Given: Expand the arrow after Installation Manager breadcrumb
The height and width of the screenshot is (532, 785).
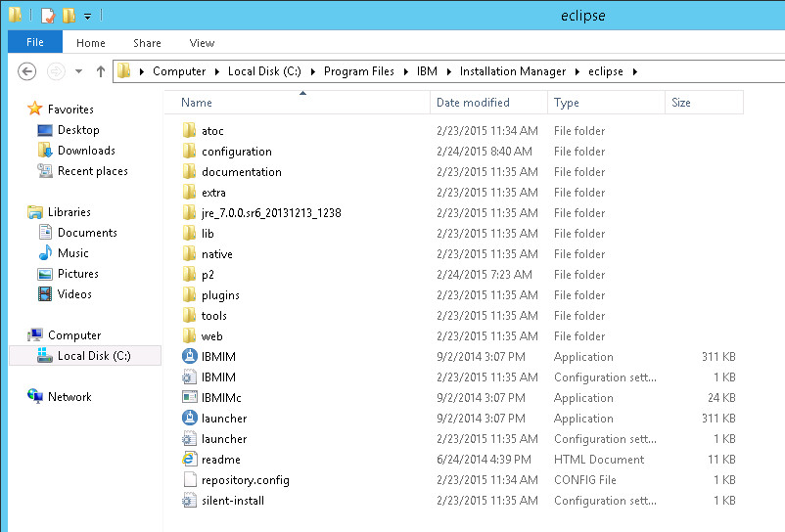Looking at the screenshot, I should coord(577,71).
